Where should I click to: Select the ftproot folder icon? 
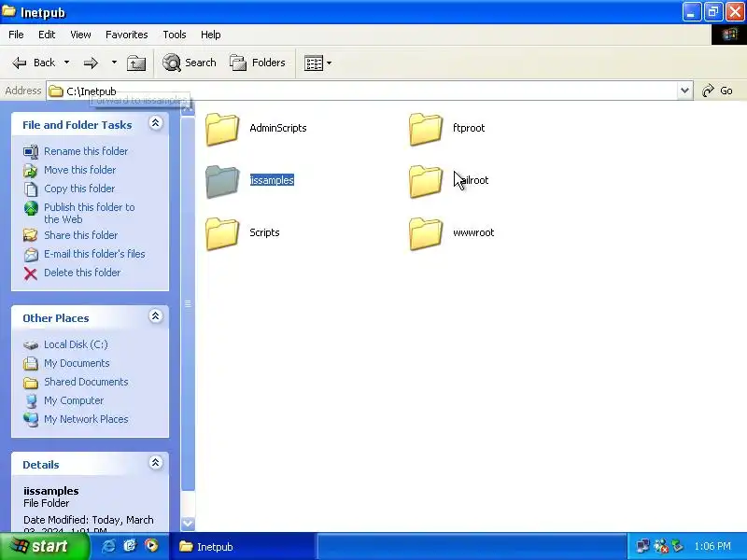(x=426, y=129)
